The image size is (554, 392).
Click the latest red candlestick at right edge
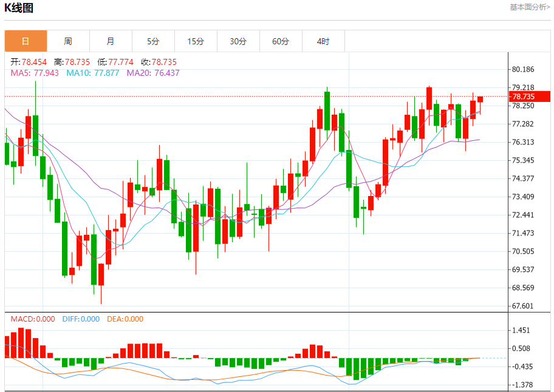click(x=480, y=100)
